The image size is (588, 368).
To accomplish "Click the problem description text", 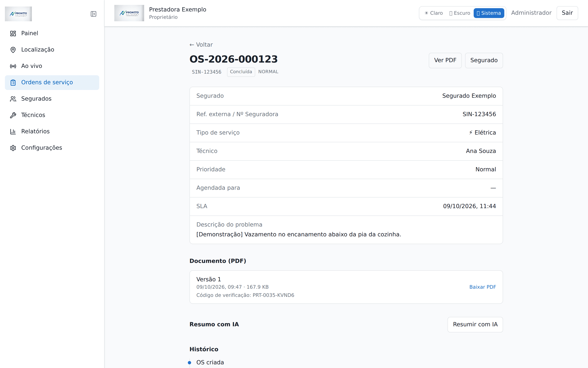I will tap(299, 234).
